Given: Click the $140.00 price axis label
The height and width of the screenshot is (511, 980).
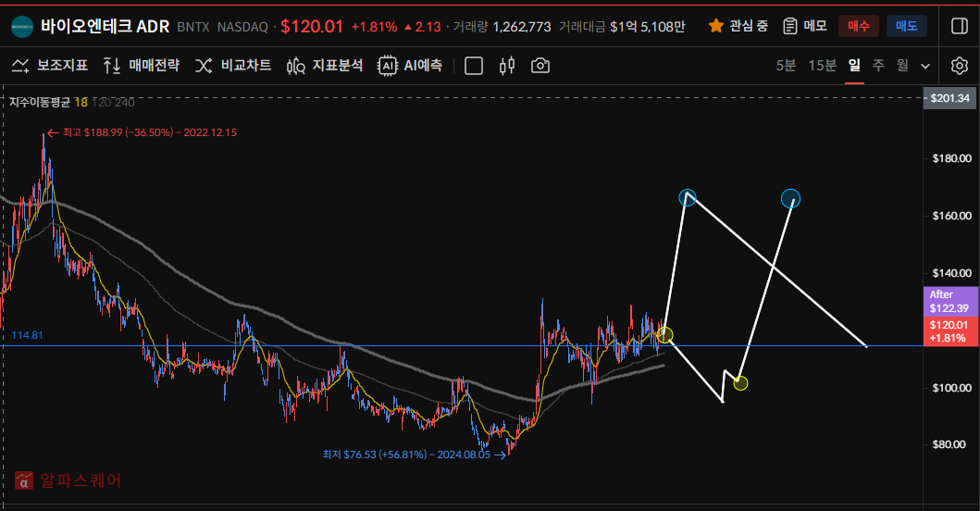Looking at the screenshot, I should click(952, 273).
